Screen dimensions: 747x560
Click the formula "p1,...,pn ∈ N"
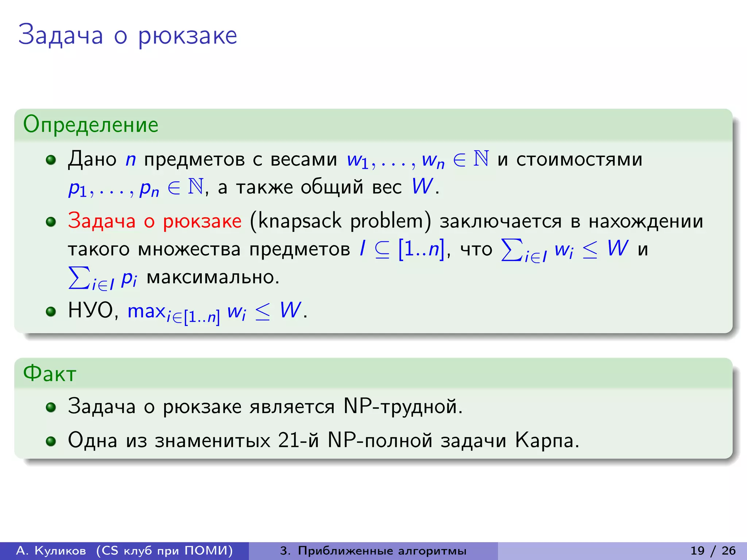[136, 188]
